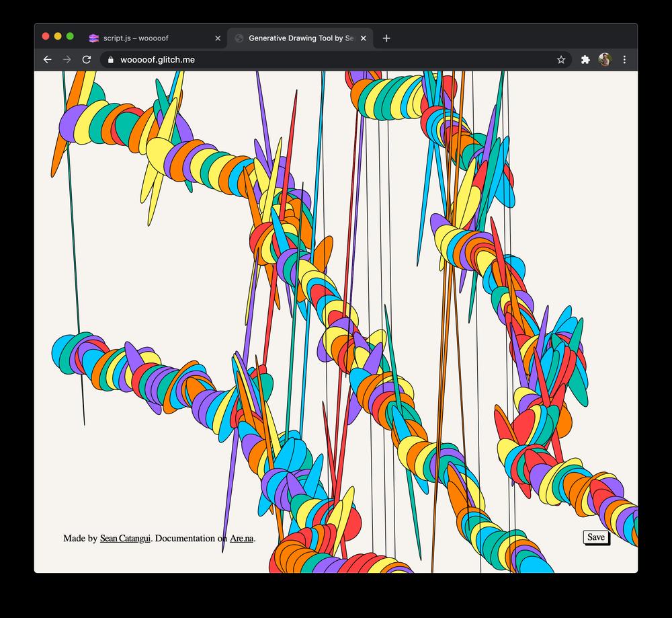Open the Sean Catangui link
Viewport: 672px width, 618px height.
click(x=125, y=538)
